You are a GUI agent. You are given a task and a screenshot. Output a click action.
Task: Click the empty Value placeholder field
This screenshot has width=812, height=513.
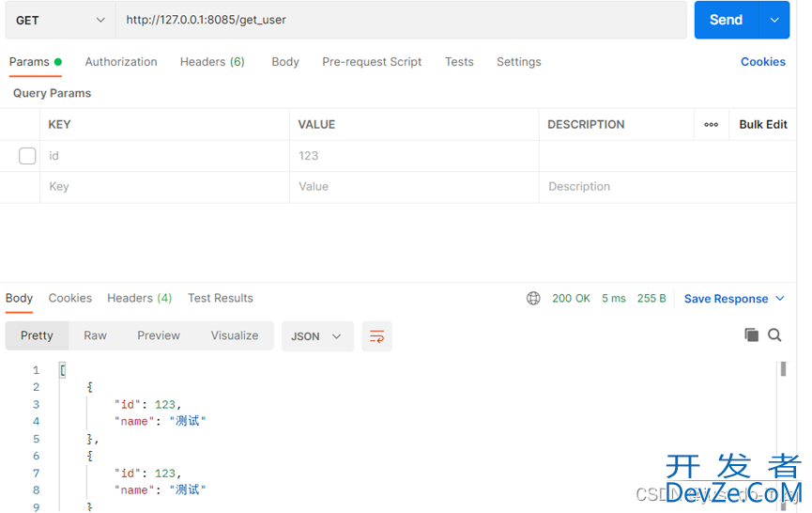coord(414,187)
